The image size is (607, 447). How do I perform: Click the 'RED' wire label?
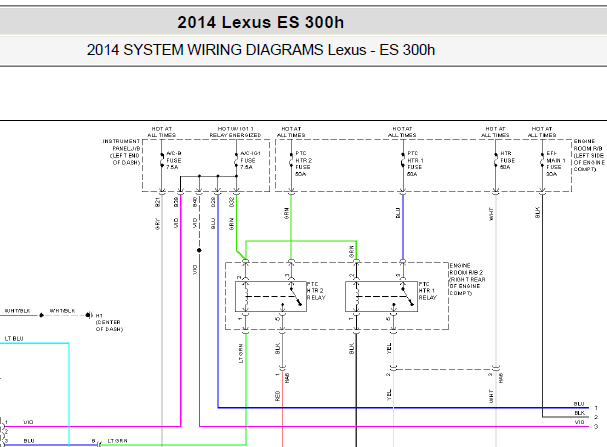pyautogui.click(x=277, y=396)
